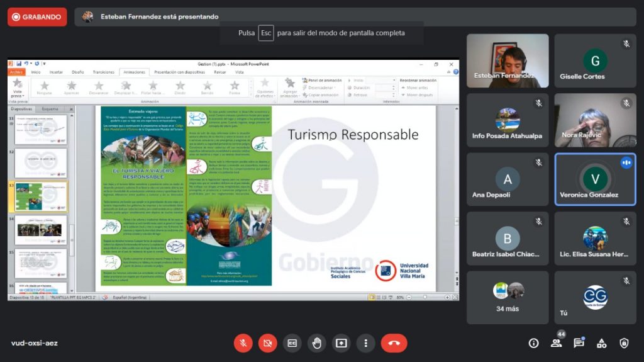Open the three-dot more options menu
644x362 pixels.
pyautogui.click(x=366, y=343)
